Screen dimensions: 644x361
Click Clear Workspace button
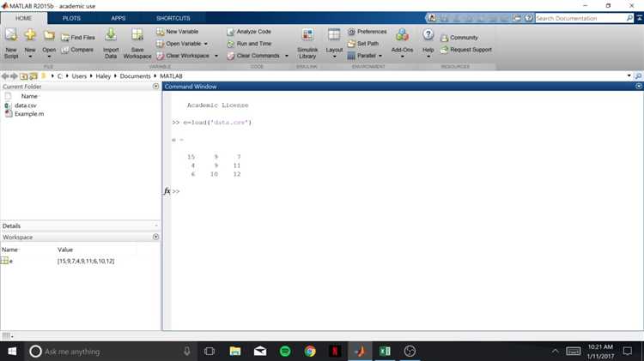183,56
